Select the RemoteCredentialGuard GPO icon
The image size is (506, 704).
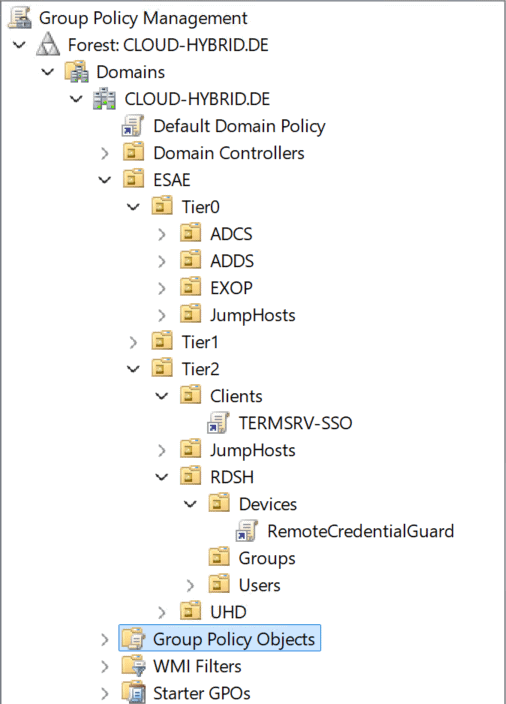coord(247,531)
